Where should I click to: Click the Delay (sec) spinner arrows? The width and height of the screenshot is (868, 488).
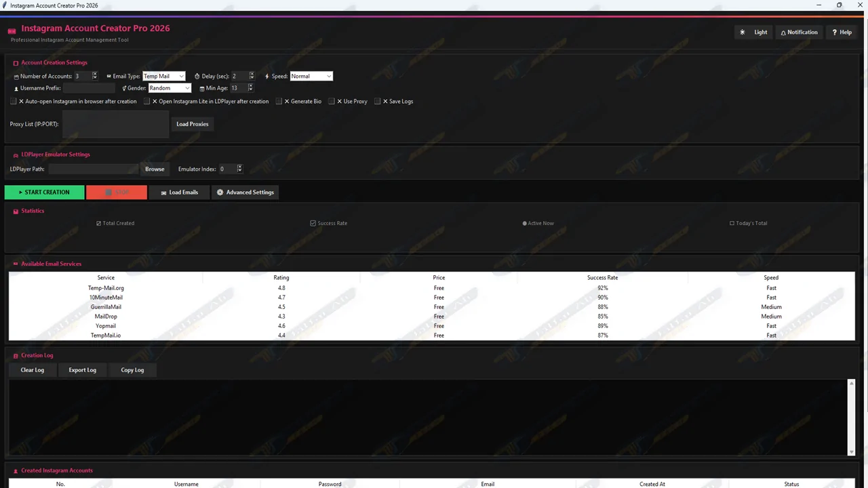252,77
